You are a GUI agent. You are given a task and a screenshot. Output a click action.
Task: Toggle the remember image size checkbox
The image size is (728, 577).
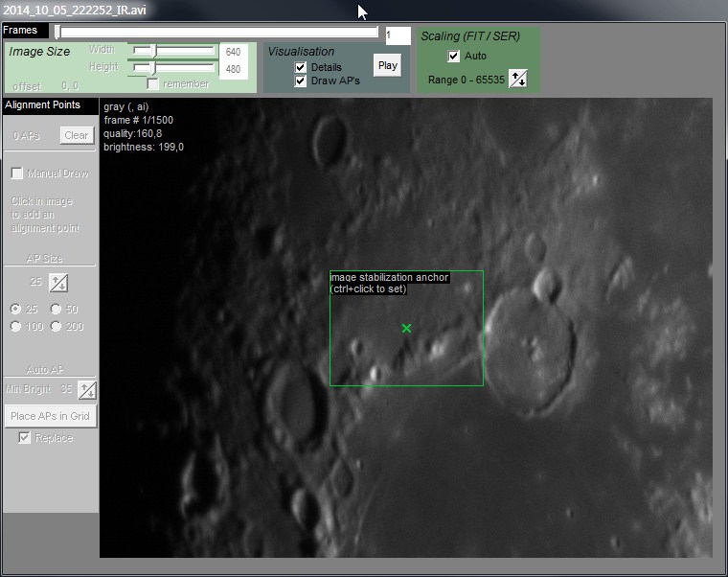(153, 84)
